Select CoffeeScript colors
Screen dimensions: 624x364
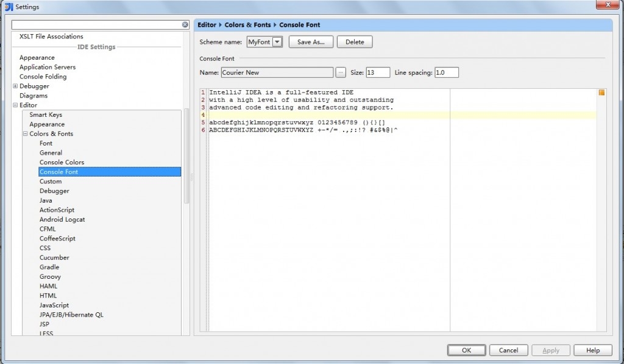(57, 239)
